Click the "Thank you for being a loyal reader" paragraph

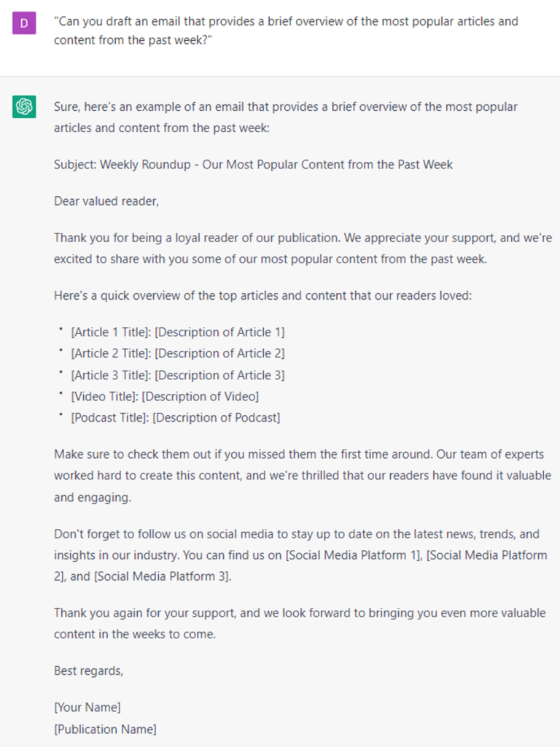[x=303, y=247]
